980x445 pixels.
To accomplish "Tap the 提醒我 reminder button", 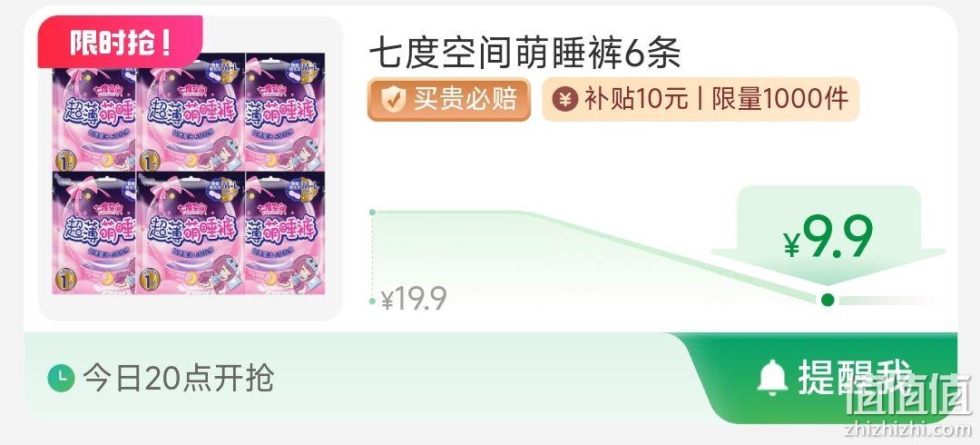I will [825, 378].
